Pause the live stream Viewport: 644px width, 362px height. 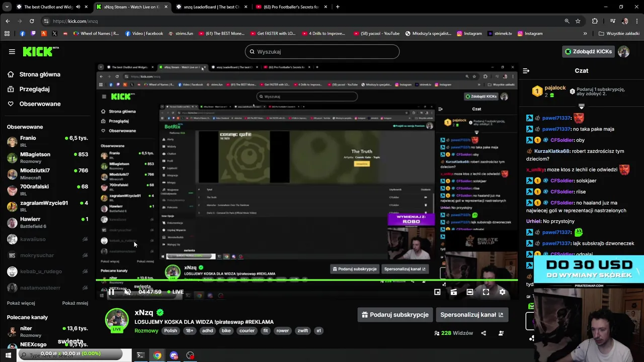(x=112, y=292)
